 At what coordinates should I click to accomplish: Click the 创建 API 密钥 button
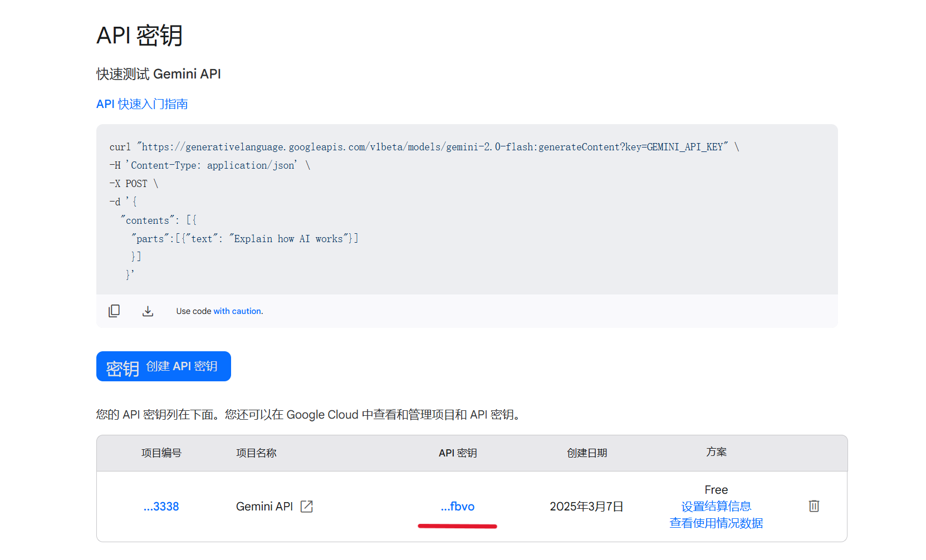(164, 366)
